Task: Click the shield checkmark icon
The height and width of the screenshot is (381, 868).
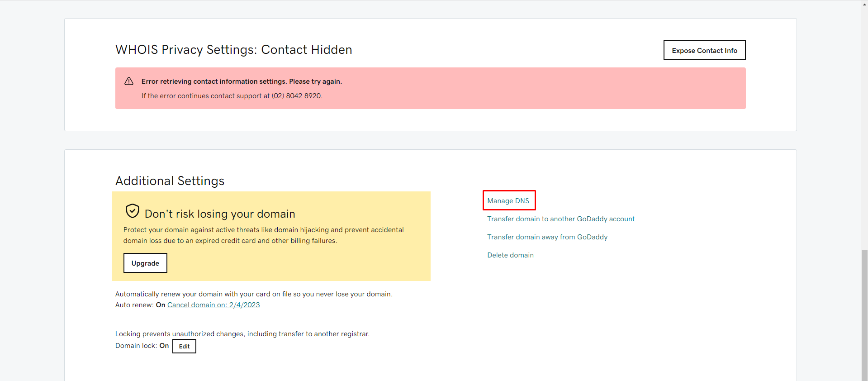Action: click(133, 211)
